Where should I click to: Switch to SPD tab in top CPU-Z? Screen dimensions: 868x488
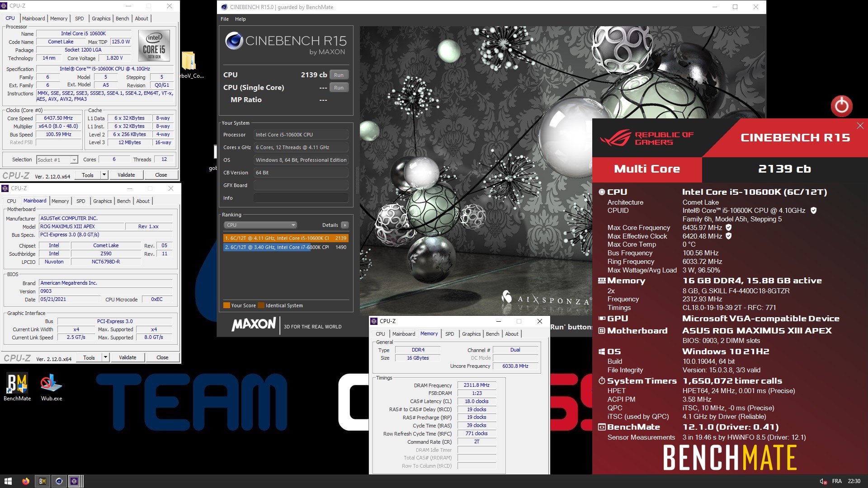tap(80, 19)
